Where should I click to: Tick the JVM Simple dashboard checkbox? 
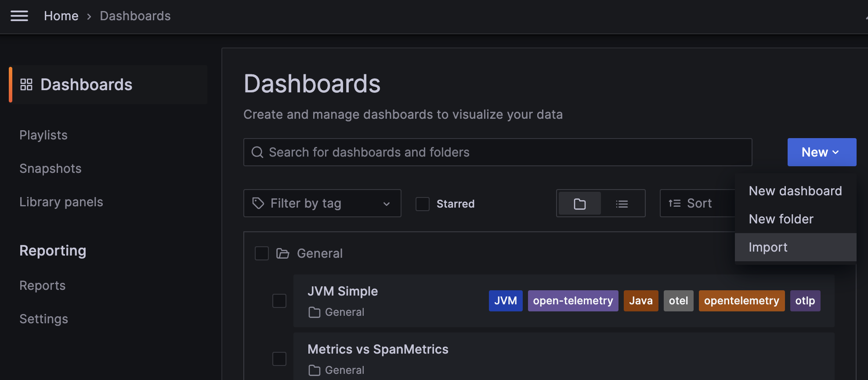point(279,301)
